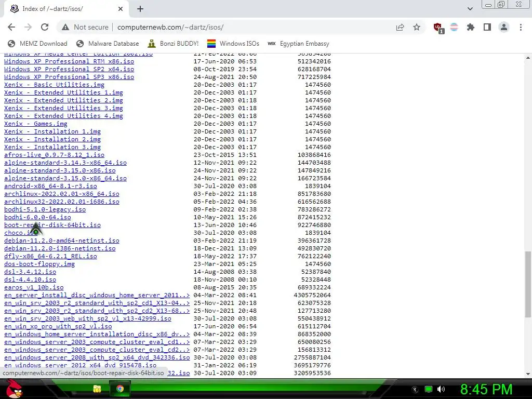Download android-x86_64-8.1-r3.iso
This screenshot has width=532, height=399.
50,187
